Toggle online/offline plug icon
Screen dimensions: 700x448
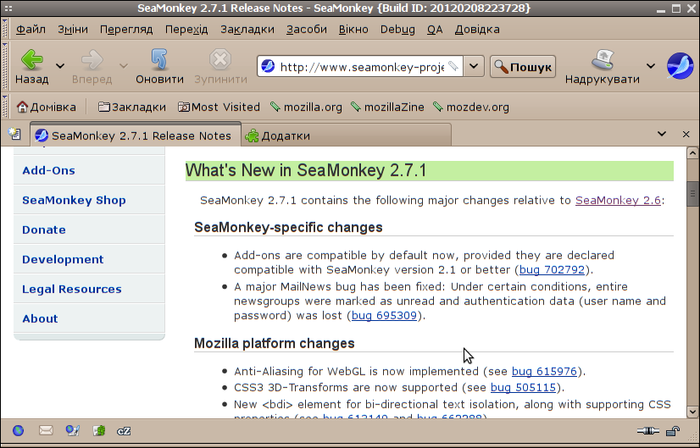point(648,431)
